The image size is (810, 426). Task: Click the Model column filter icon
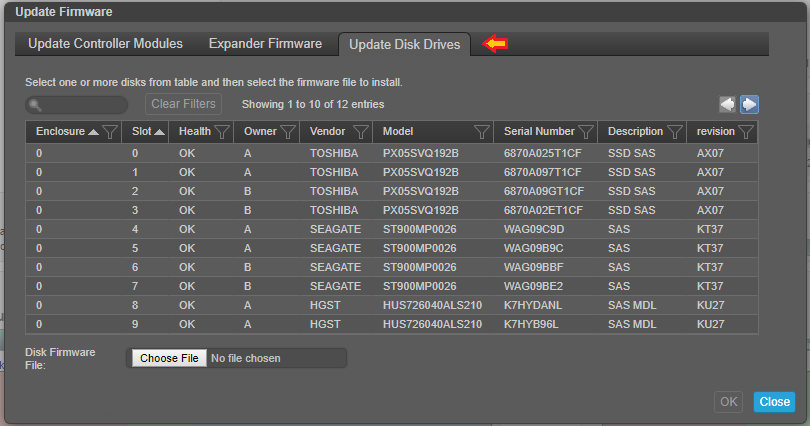pos(481,132)
